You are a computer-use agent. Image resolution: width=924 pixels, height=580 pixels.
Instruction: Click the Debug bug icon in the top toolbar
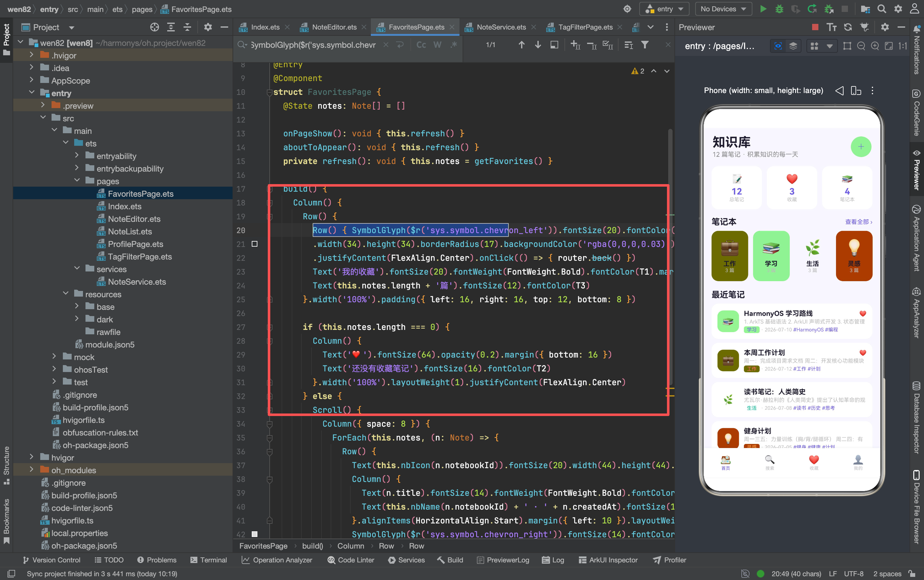coord(779,9)
